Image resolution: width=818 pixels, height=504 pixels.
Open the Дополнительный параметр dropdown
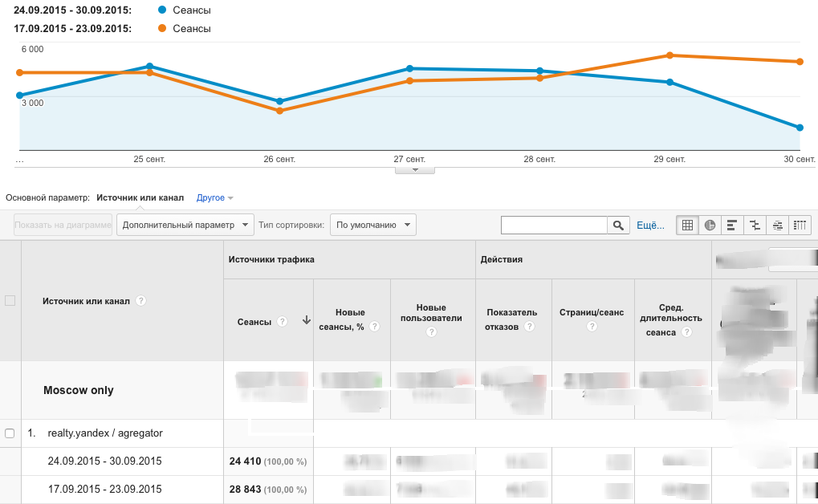point(185,225)
